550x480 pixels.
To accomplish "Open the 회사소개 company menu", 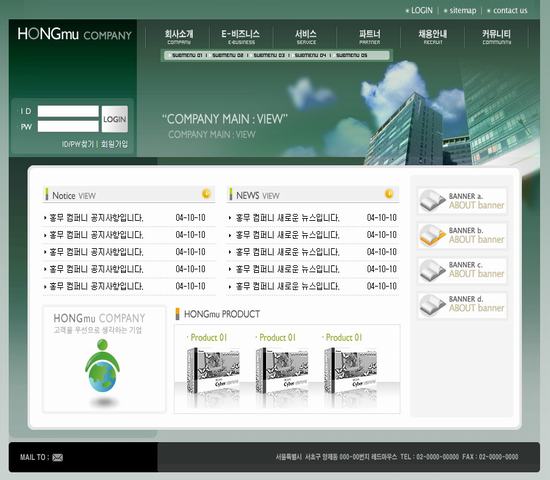I will click(x=179, y=37).
